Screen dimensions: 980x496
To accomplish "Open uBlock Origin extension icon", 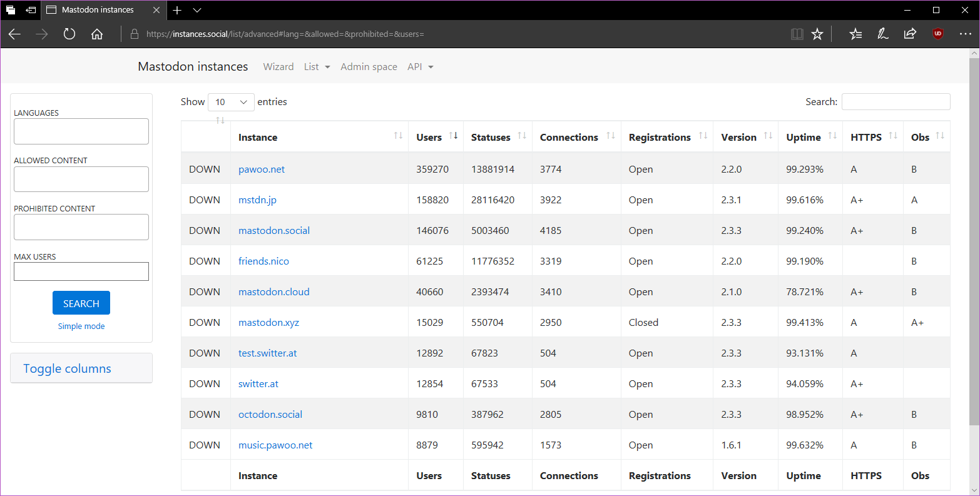I will coord(937,34).
